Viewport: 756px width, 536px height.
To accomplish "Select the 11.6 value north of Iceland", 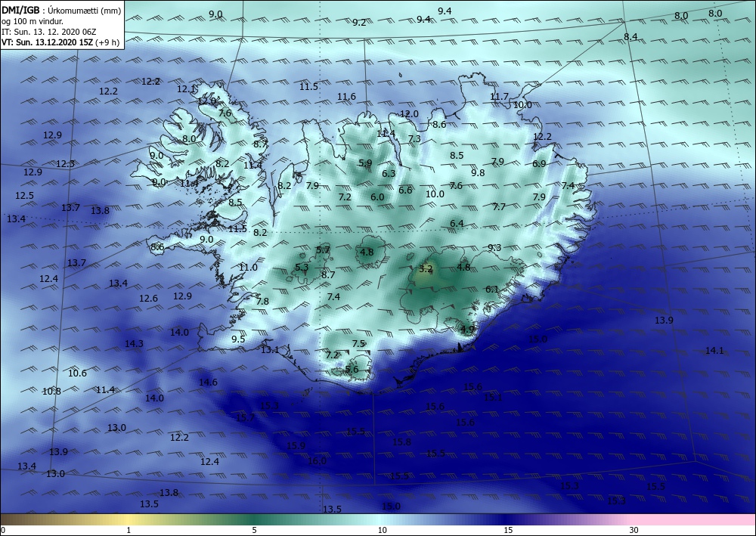I will coord(346,97).
